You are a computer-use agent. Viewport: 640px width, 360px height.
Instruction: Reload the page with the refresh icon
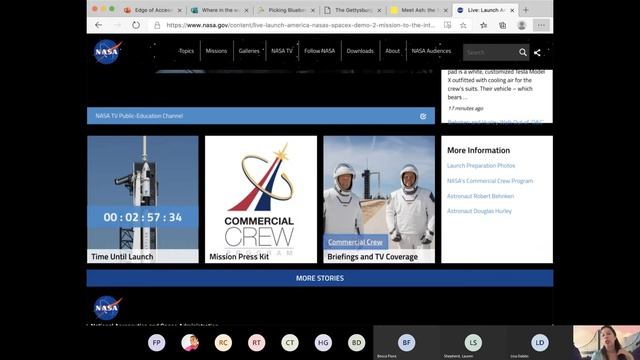click(x=136, y=25)
